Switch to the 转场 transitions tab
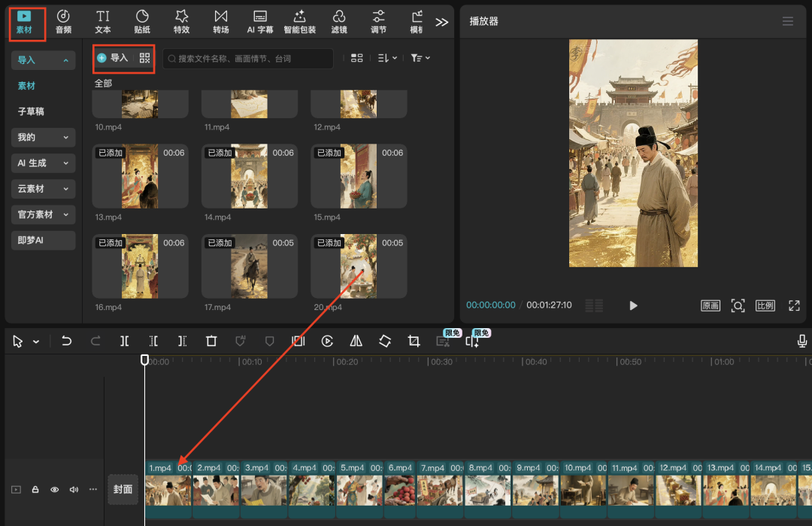The width and height of the screenshot is (812, 526). (220, 21)
